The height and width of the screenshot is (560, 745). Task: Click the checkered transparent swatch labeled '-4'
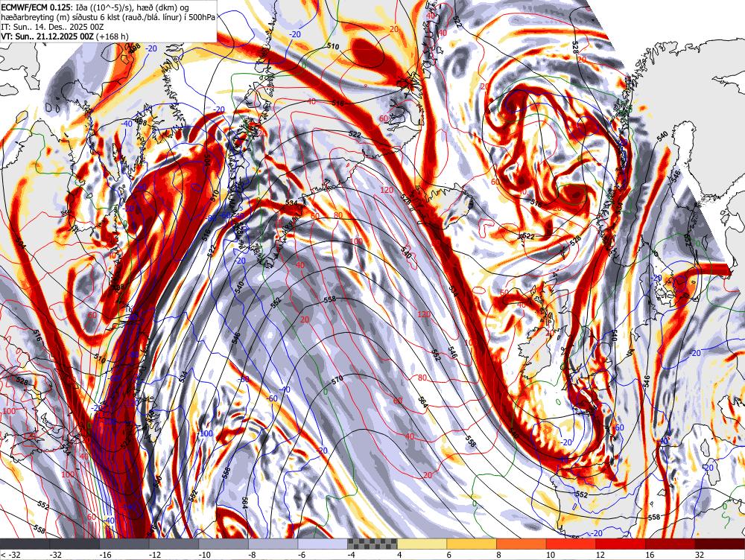[x=372, y=544]
